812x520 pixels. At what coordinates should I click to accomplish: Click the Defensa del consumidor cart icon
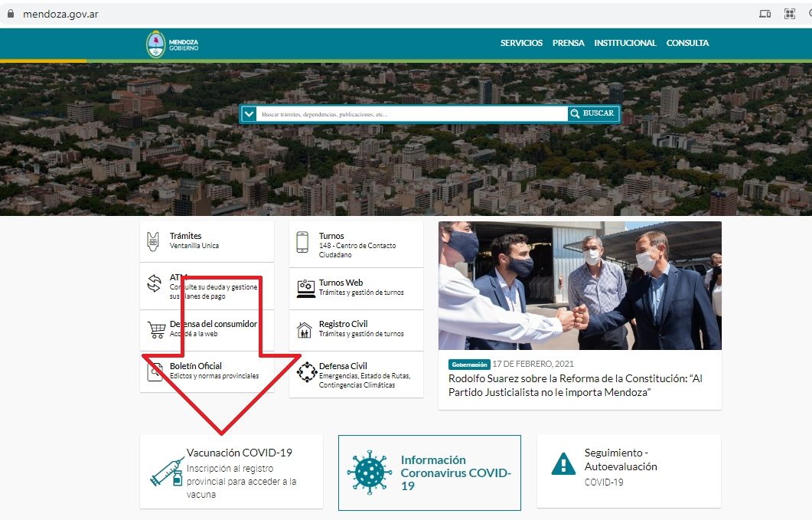point(156,330)
